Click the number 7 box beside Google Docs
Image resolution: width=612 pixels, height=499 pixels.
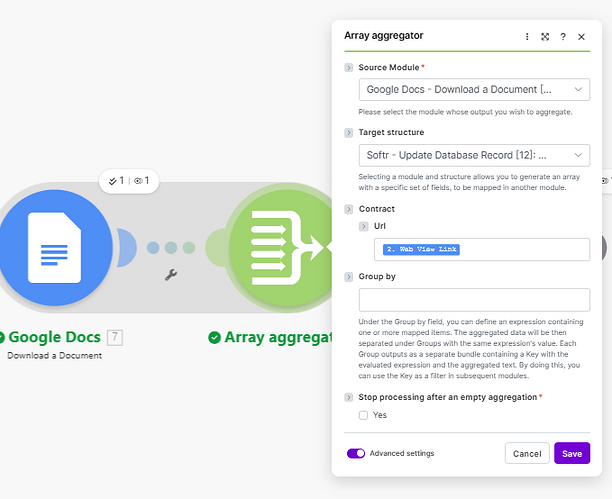[x=115, y=337]
